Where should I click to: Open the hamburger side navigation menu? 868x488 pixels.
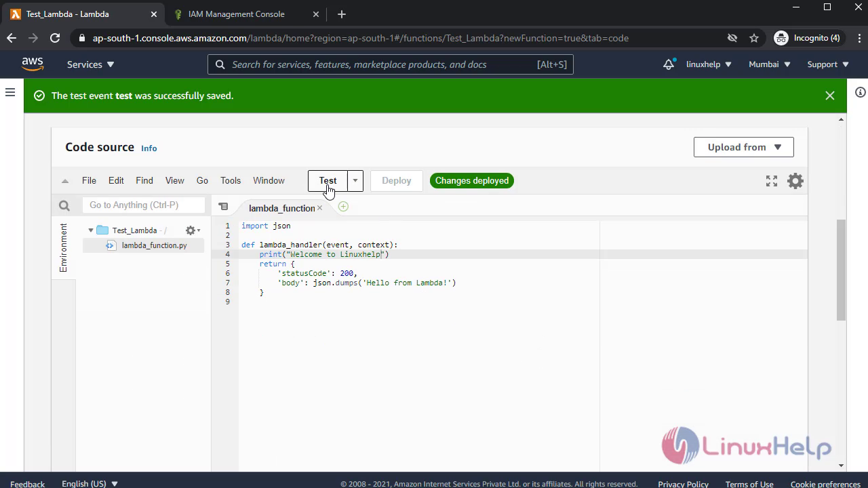click(10, 92)
